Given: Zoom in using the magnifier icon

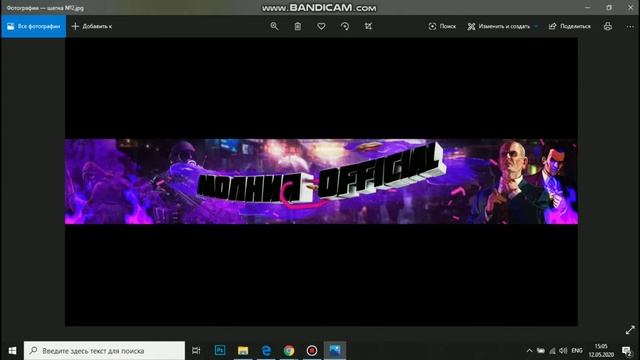Looking at the screenshot, I should [x=274, y=26].
